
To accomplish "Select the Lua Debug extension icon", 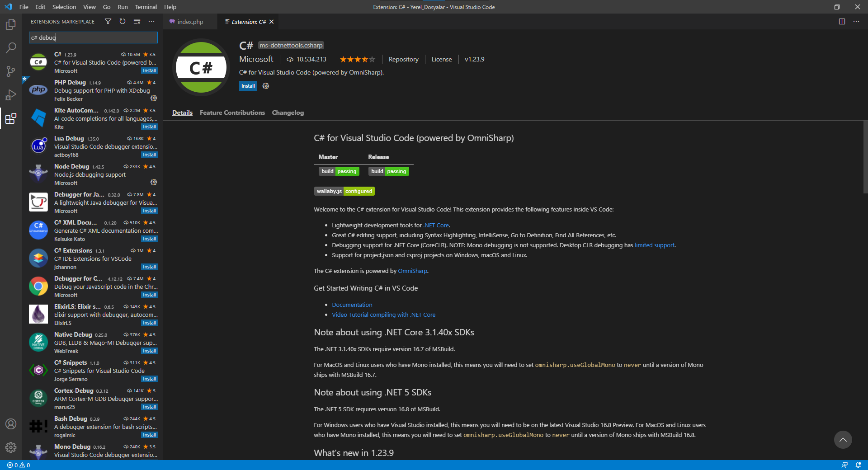I will (38, 146).
